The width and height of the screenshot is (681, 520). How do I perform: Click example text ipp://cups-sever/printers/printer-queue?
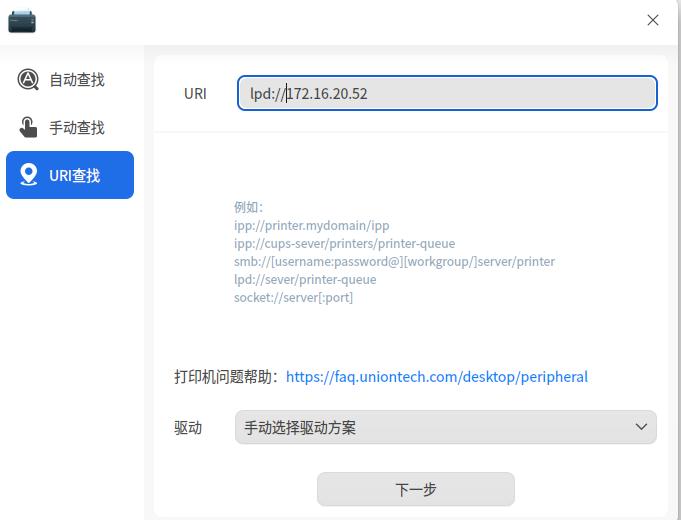click(344, 243)
